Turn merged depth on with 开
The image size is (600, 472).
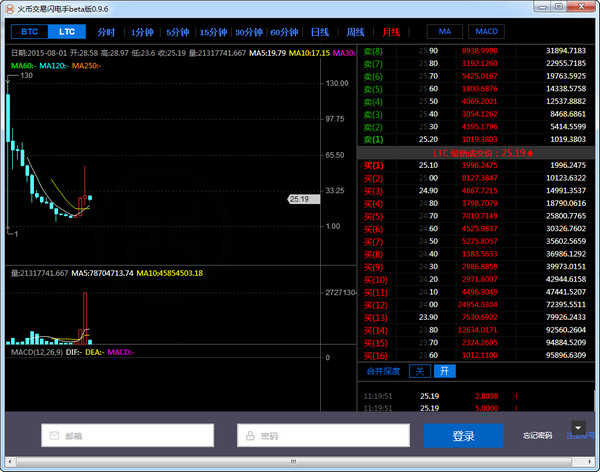coord(443,371)
